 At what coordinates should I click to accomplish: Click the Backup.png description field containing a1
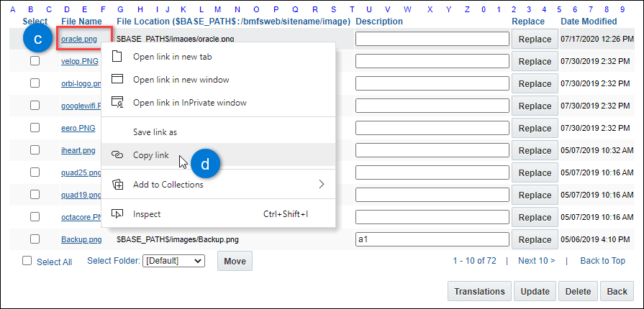(x=432, y=239)
